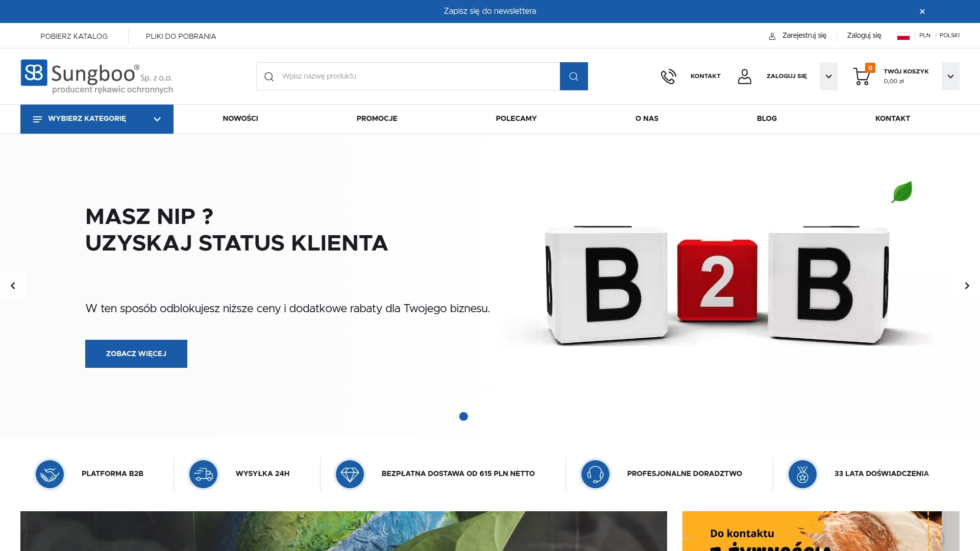This screenshot has width=980, height=551.
Task: Open the TWÓJ KOSZYK dropdown arrow
Action: coord(950,76)
